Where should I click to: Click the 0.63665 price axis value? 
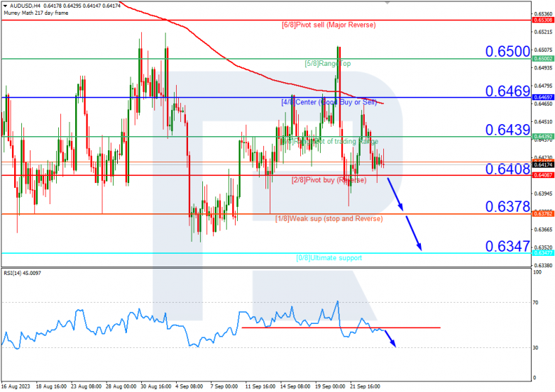[x=543, y=230]
